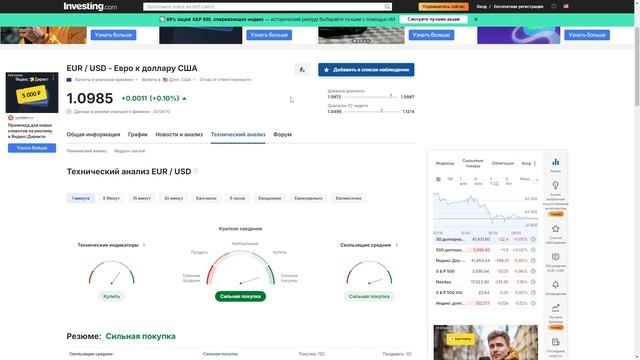Select the 5 минут timeframe
Image resolution: width=640 pixels, height=360 pixels.
(x=111, y=198)
